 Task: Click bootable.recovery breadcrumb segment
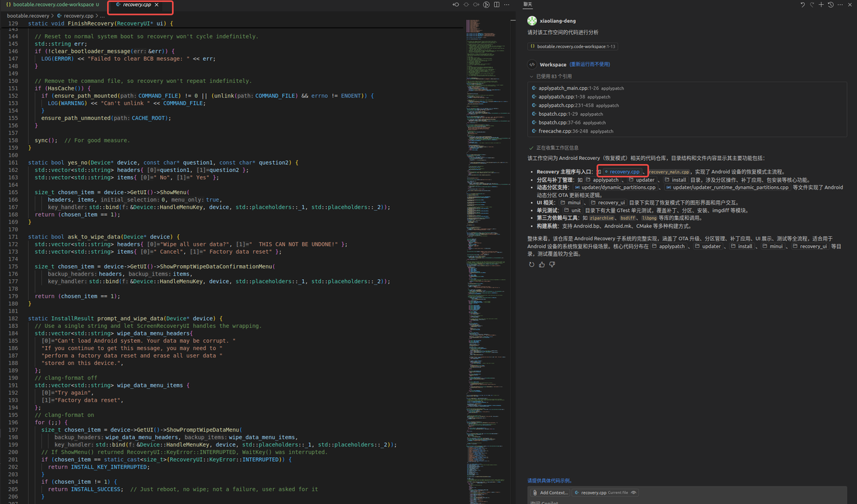pyautogui.click(x=28, y=15)
